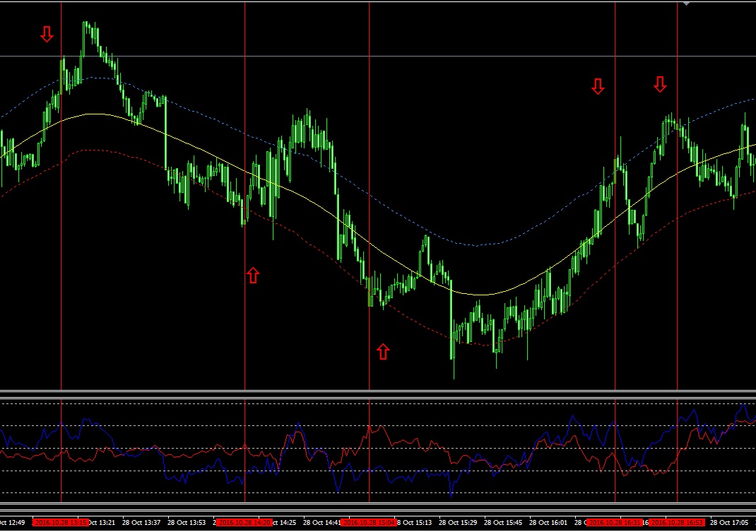The height and width of the screenshot is (532, 756).
Task: Click the red 2016.10.28 13:15 date label
Action: click(61, 522)
